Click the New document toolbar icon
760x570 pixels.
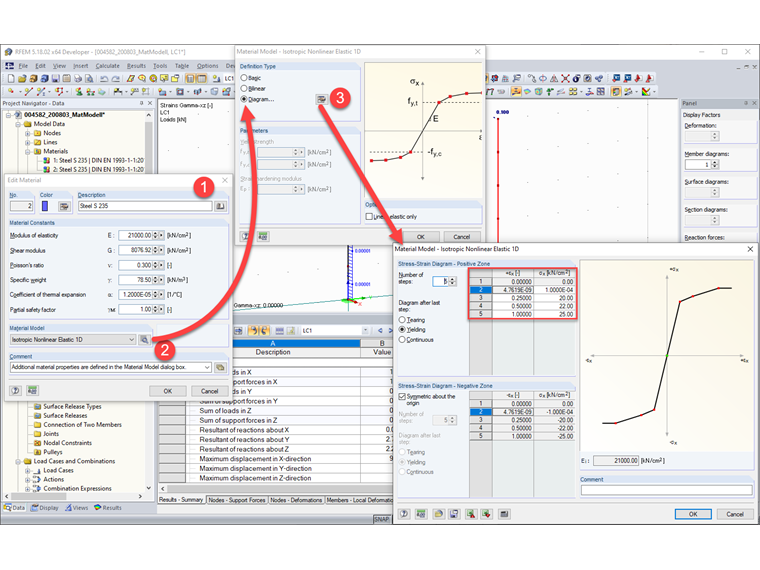(x=11, y=78)
